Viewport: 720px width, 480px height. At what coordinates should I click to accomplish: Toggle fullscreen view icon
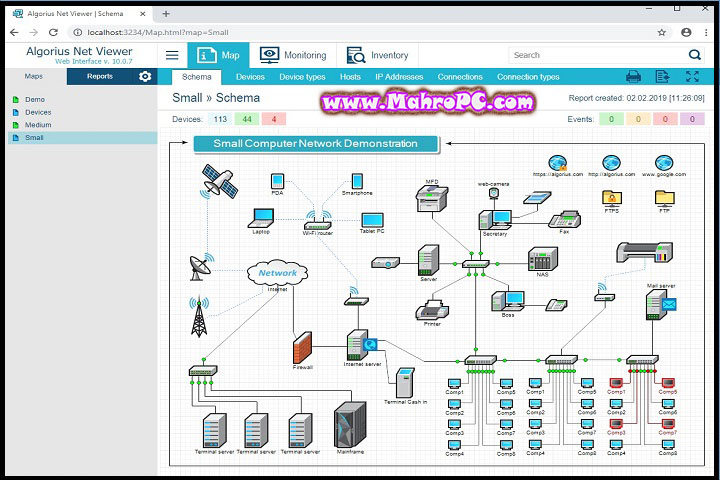[692, 76]
